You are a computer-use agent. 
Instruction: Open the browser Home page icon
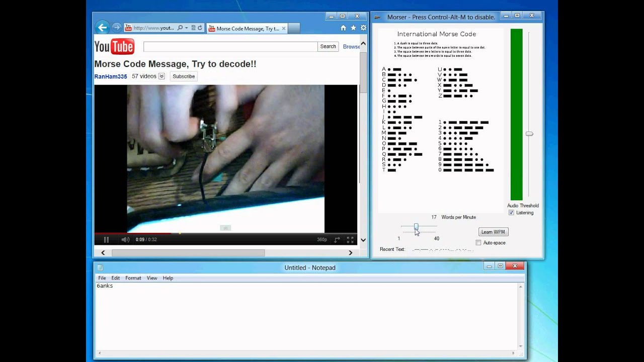click(x=343, y=28)
